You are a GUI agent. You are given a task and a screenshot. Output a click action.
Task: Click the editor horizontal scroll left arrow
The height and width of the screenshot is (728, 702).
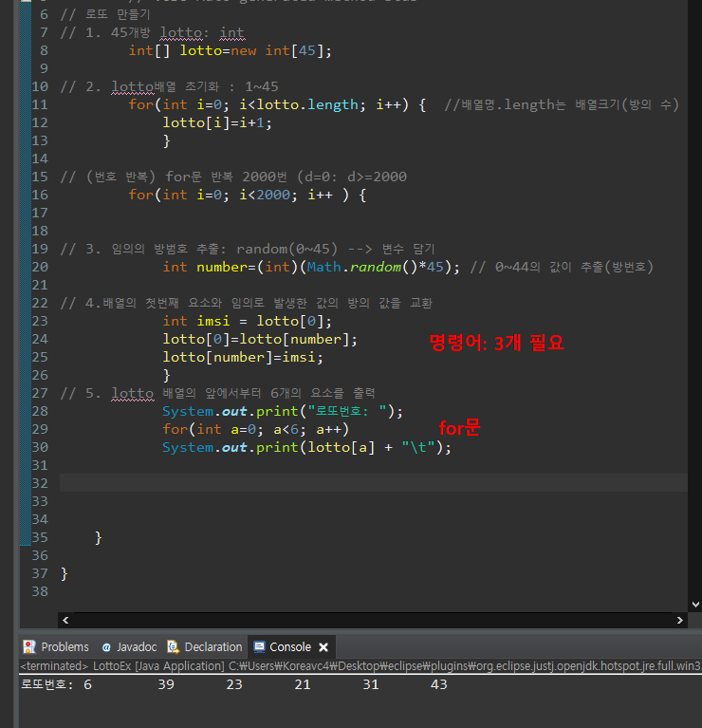click(65, 621)
